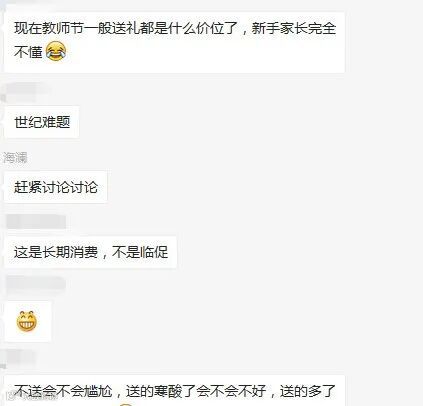The height and width of the screenshot is (406, 423).
Task: Select the message 赶紧讨论讨论
Action: point(56,187)
